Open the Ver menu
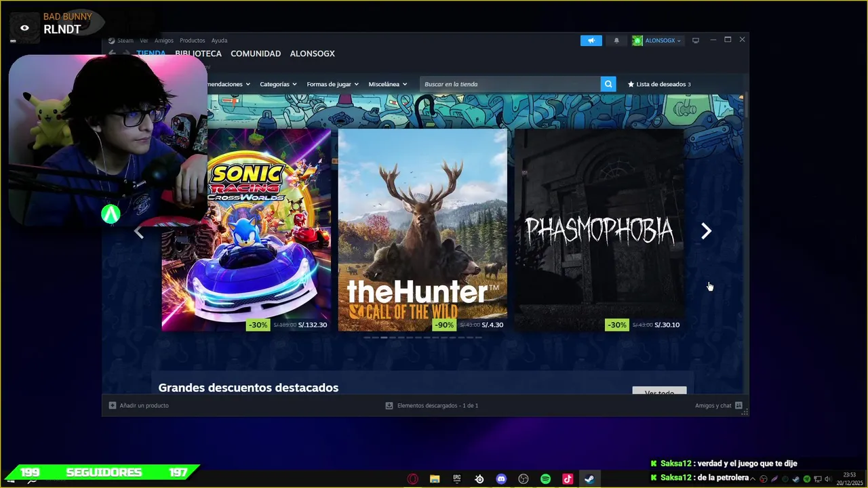Image resolution: width=868 pixels, height=488 pixels. [x=144, y=41]
